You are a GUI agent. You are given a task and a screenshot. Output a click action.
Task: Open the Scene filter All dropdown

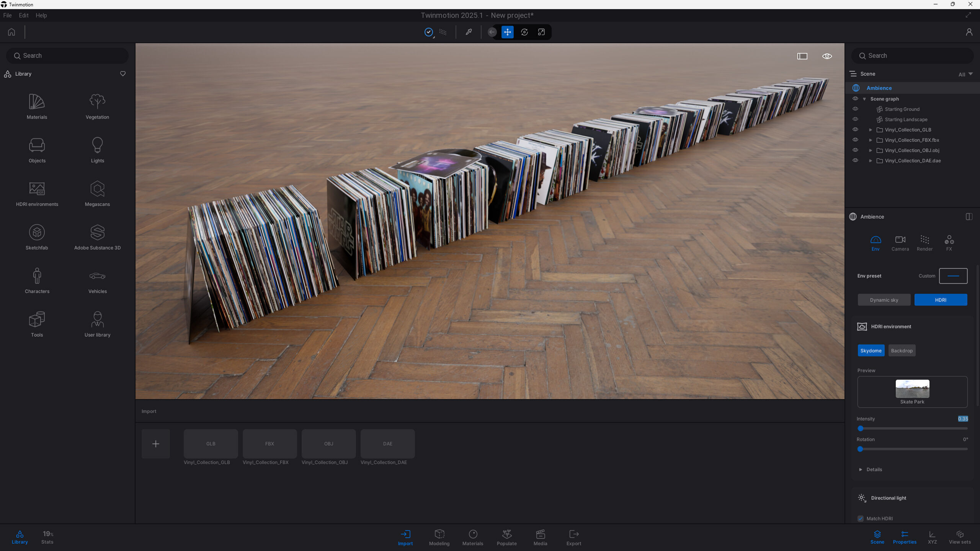pyautogui.click(x=965, y=74)
